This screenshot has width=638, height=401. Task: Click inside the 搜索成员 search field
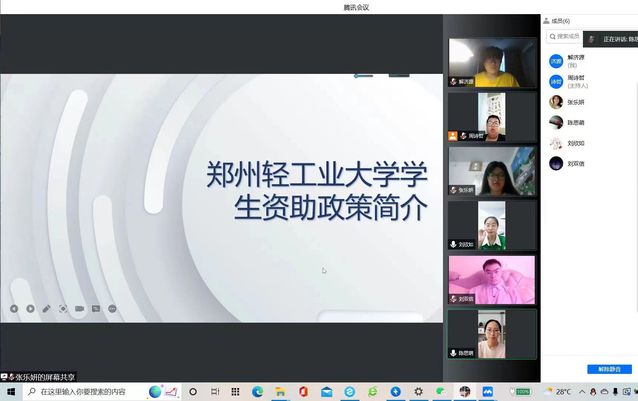(x=565, y=37)
